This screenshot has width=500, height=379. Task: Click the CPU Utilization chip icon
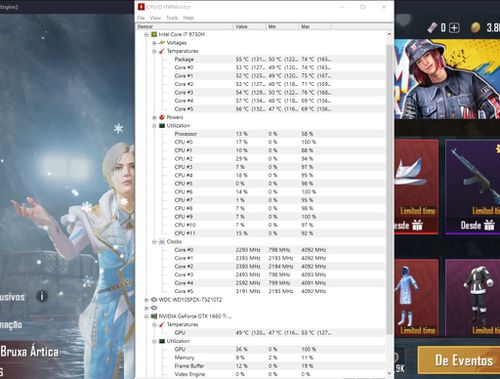[x=162, y=125]
